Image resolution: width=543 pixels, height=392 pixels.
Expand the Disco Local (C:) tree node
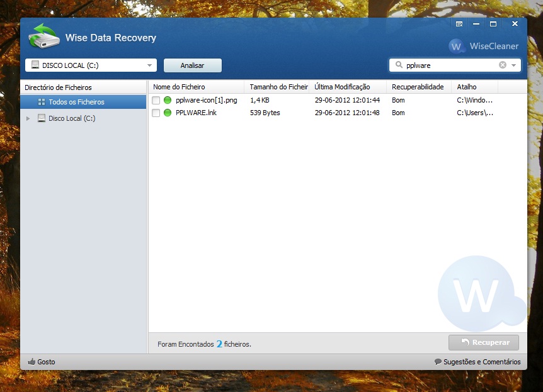point(28,118)
